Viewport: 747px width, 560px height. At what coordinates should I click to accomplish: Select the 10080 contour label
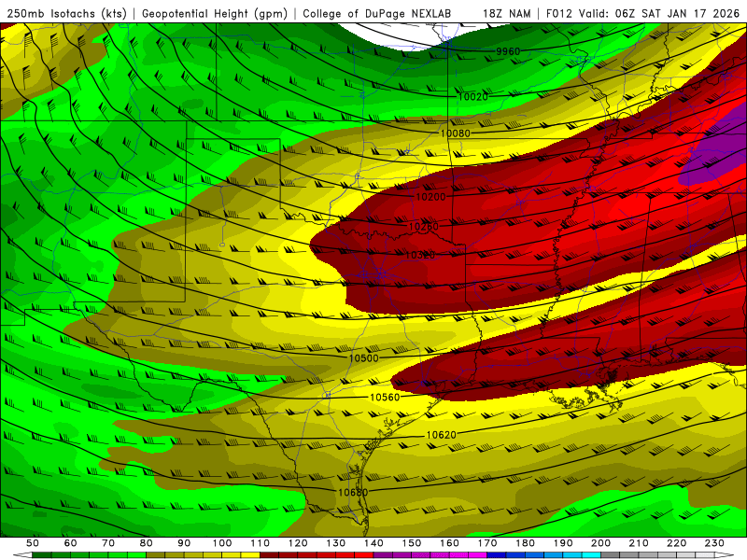click(455, 133)
